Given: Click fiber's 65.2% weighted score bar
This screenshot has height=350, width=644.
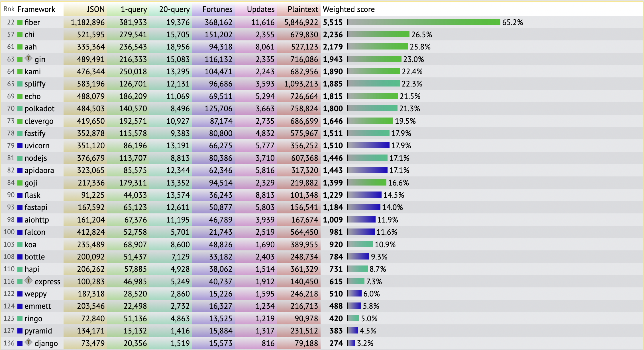Looking at the screenshot, I should coord(424,22).
